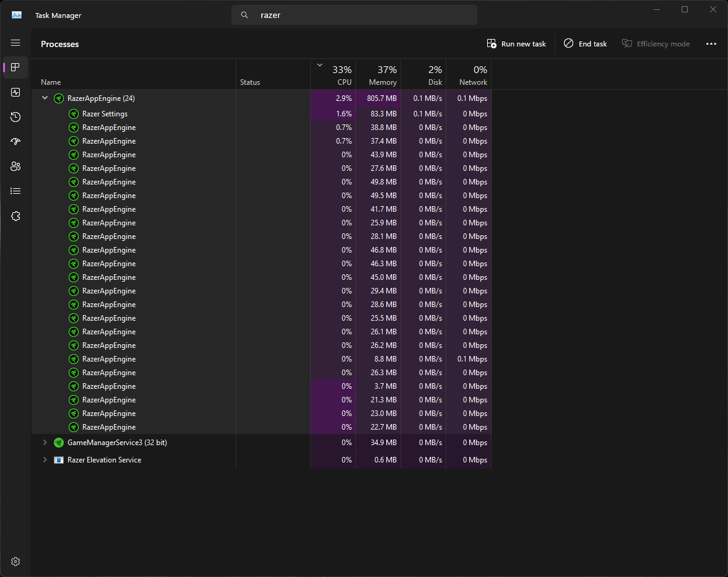This screenshot has height=577, width=728.
Task: Click the Razer Elevation Service icon
Action: pyautogui.click(x=58, y=460)
